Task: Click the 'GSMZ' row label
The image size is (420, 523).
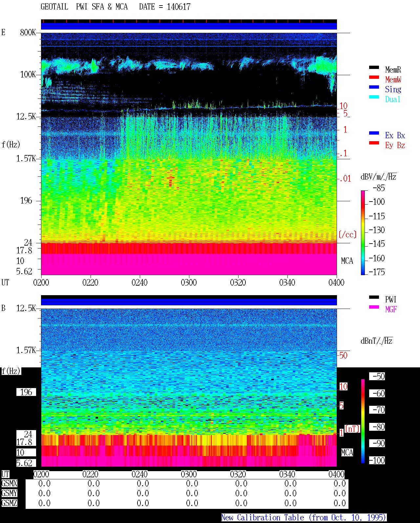Action: [9, 503]
